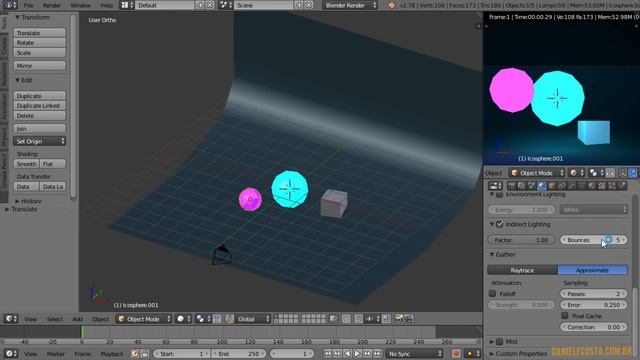Click the Blender logo in the top bar

coord(392,5)
